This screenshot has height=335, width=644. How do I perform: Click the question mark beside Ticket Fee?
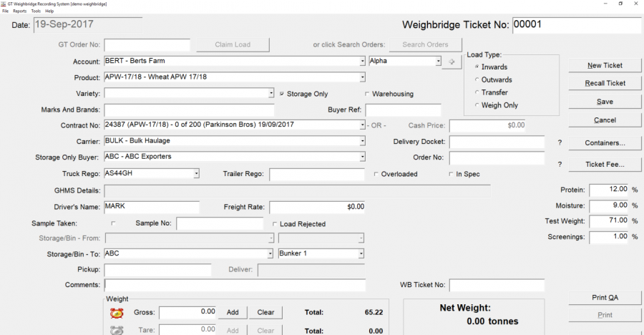[x=560, y=165]
